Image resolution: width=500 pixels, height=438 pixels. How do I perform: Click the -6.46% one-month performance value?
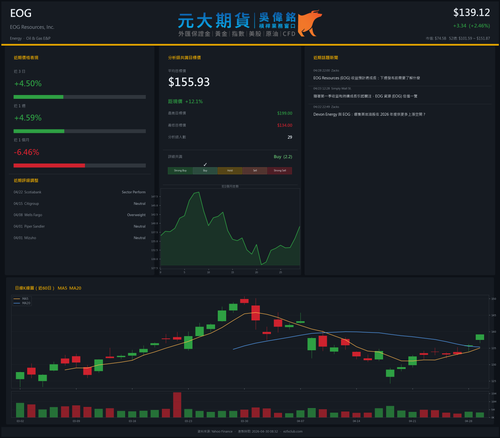coord(27,152)
